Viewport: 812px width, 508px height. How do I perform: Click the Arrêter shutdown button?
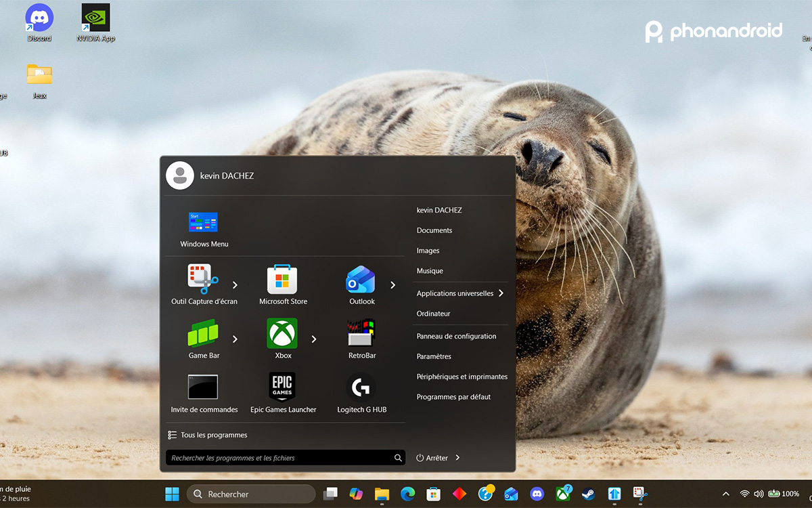pyautogui.click(x=432, y=458)
